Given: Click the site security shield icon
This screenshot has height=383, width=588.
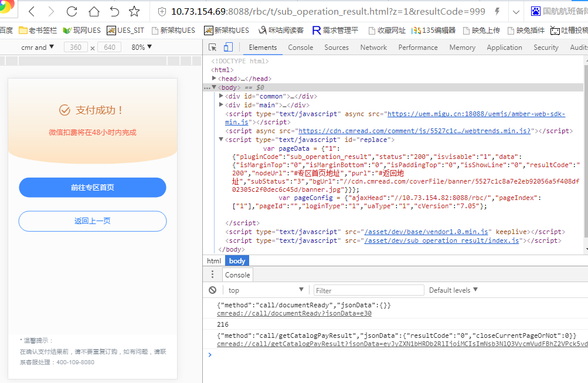Looking at the screenshot, I should click(x=162, y=12).
